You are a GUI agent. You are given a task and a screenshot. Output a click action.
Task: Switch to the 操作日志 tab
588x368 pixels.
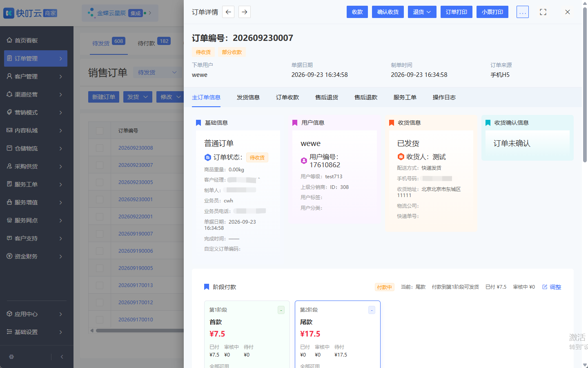[x=444, y=97]
